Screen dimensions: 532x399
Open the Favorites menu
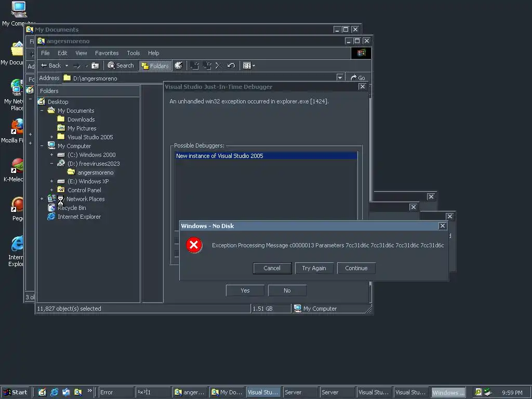pyautogui.click(x=107, y=53)
